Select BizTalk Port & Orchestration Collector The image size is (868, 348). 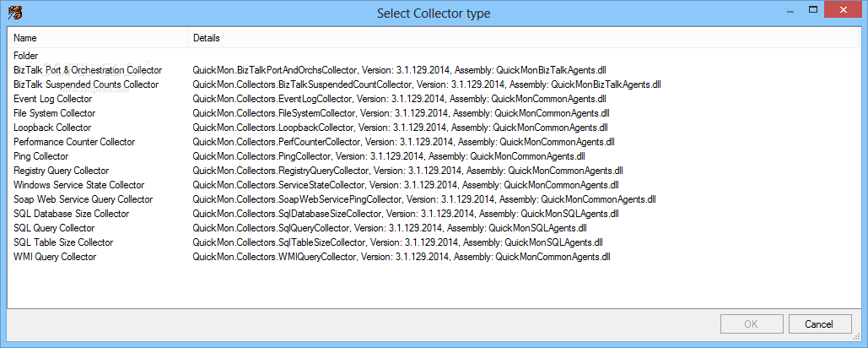[x=88, y=70]
